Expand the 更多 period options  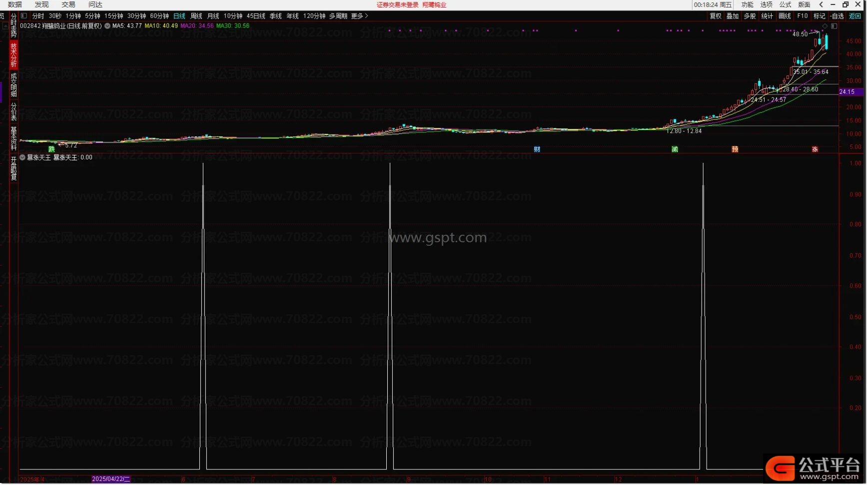[359, 16]
